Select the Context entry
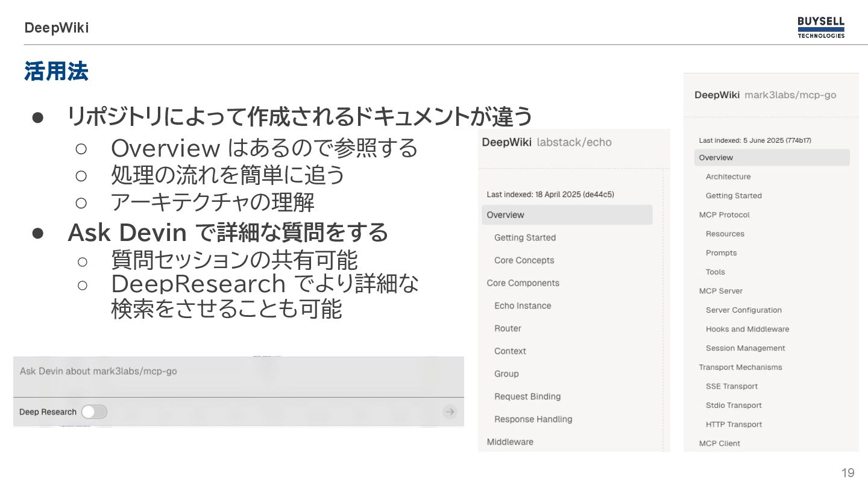Screen dimensions: 868x488 pos(510,351)
